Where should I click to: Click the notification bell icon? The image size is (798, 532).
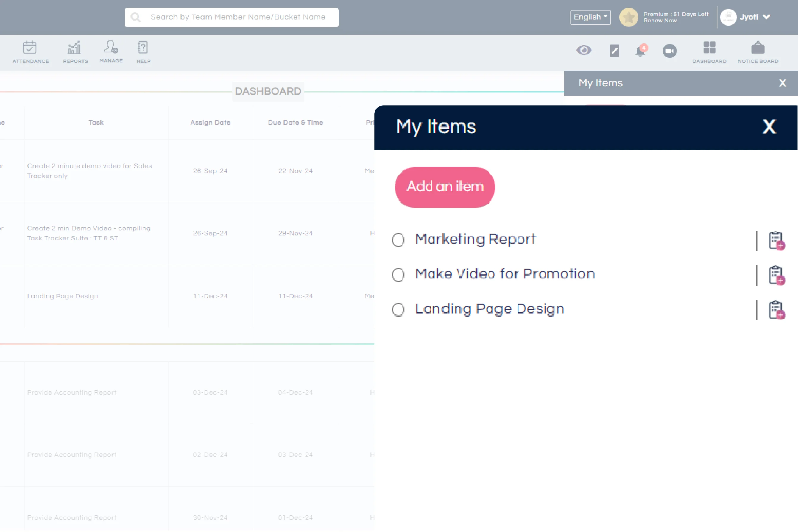click(x=640, y=51)
